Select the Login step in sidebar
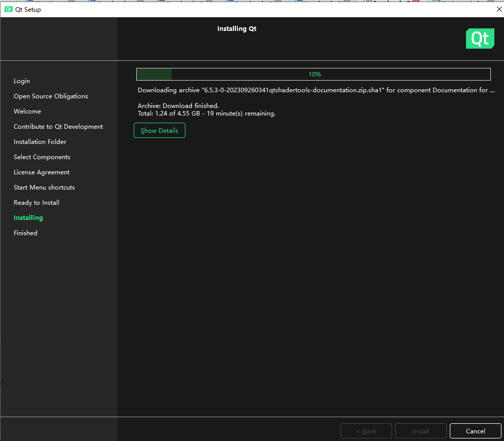The image size is (504, 441). pyautogui.click(x=22, y=81)
